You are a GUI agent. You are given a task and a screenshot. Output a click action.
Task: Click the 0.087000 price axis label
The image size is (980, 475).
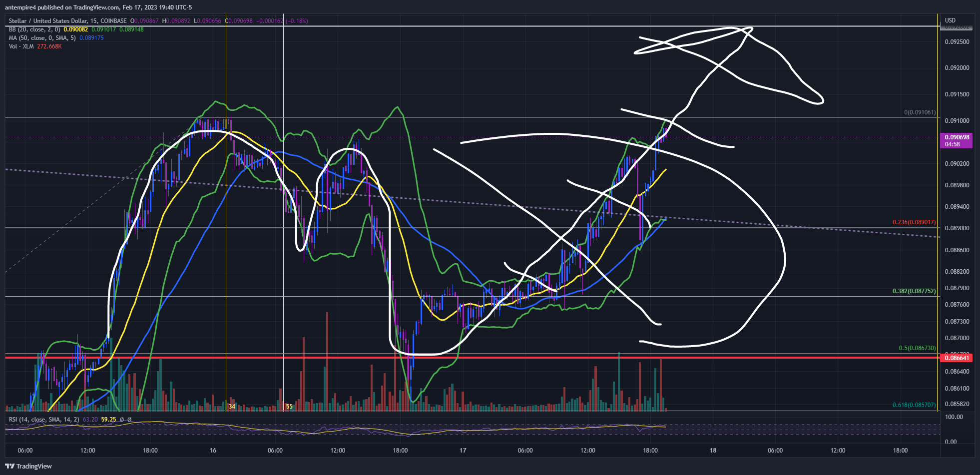[x=957, y=338]
